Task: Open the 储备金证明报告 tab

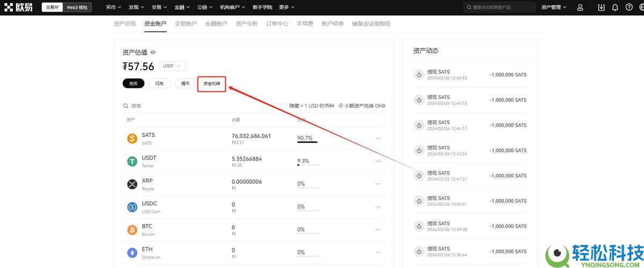Action: 371,24
